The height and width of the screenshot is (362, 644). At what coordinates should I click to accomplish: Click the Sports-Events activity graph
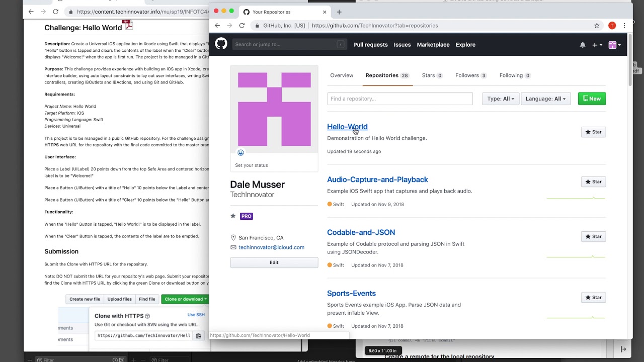(576, 317)
